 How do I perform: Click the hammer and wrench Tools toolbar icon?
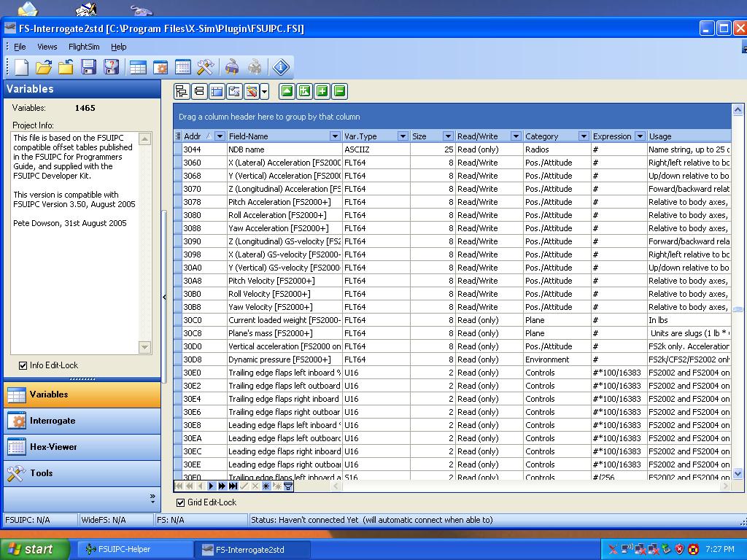205,67
